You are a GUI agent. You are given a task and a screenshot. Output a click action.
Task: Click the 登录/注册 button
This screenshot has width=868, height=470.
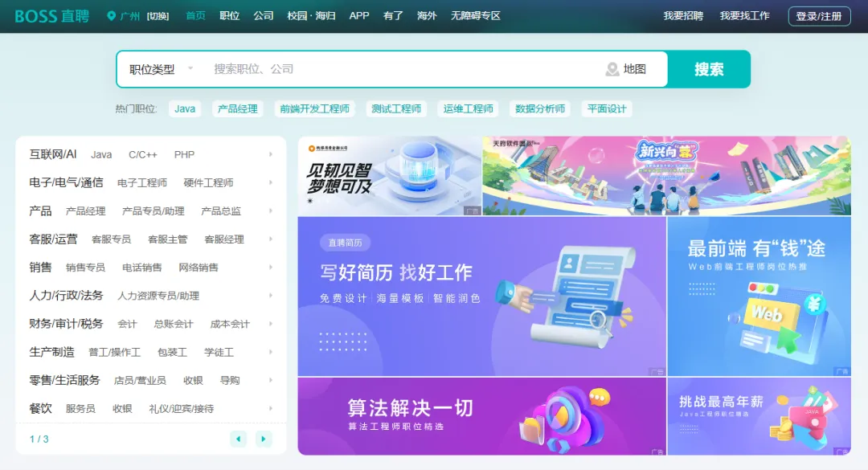tap(819, 16)
